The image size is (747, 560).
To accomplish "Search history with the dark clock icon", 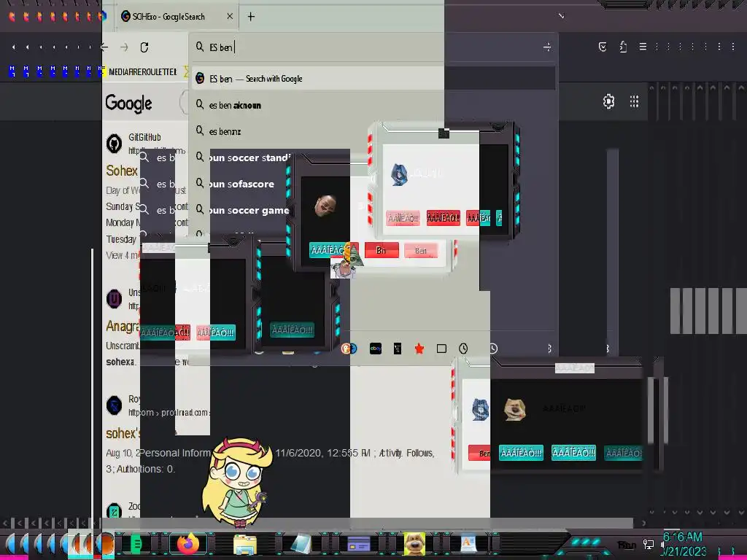I will tap(463, 349).
